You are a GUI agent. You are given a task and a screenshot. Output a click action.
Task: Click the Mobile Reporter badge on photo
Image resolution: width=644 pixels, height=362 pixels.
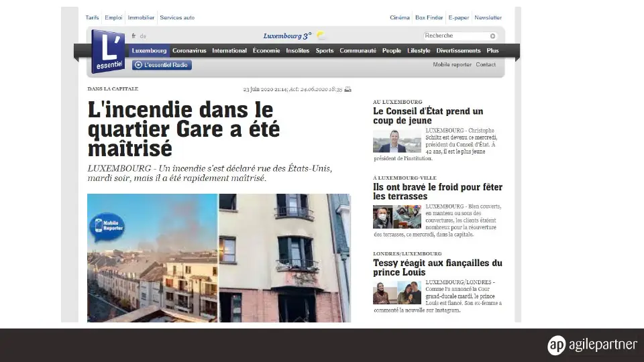coord(107,227)
